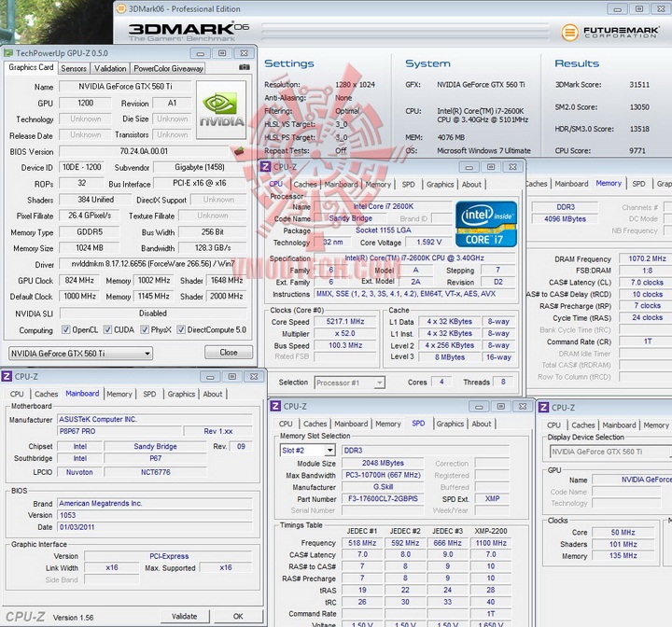Open SPD tab in CPU-Z processor window
This screenshot has width=672, height=627.
coord(408,185)
